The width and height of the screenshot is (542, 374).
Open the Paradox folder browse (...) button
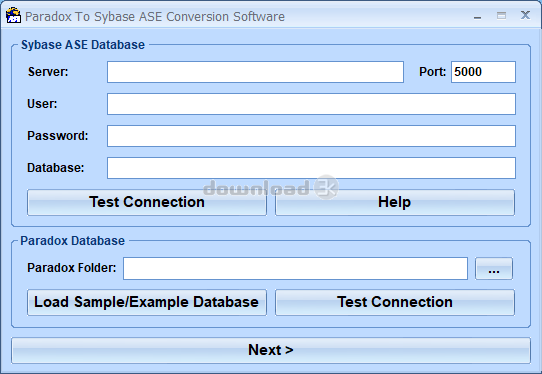tap(494, 268)
